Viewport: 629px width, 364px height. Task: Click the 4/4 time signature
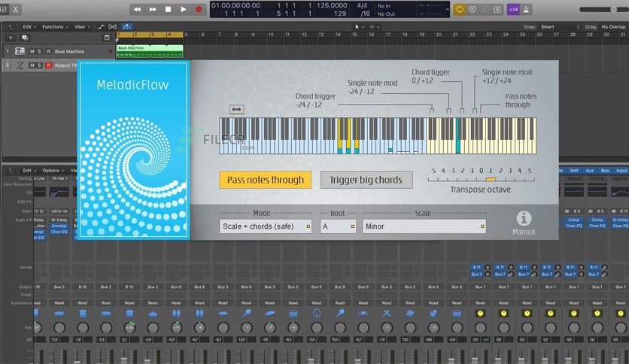tap(362, 5)
